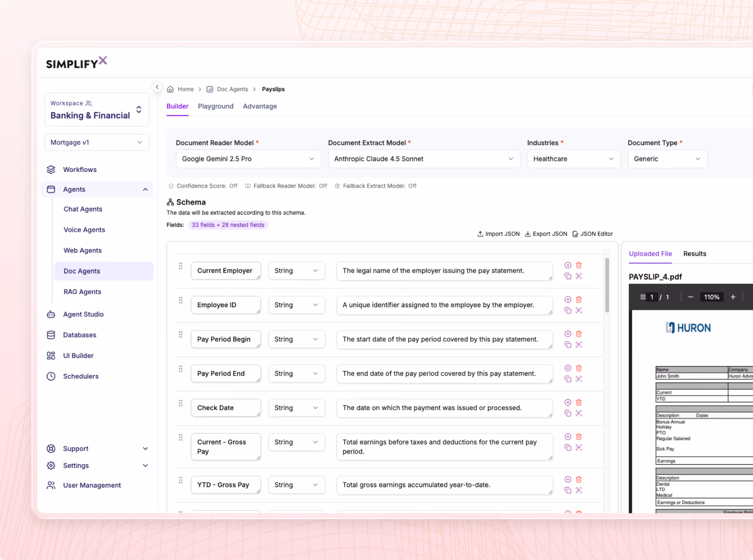This screenshot has width=753, height=560.
Task: Go to Doc Agents breadcrumb
Action: [227, 89]
